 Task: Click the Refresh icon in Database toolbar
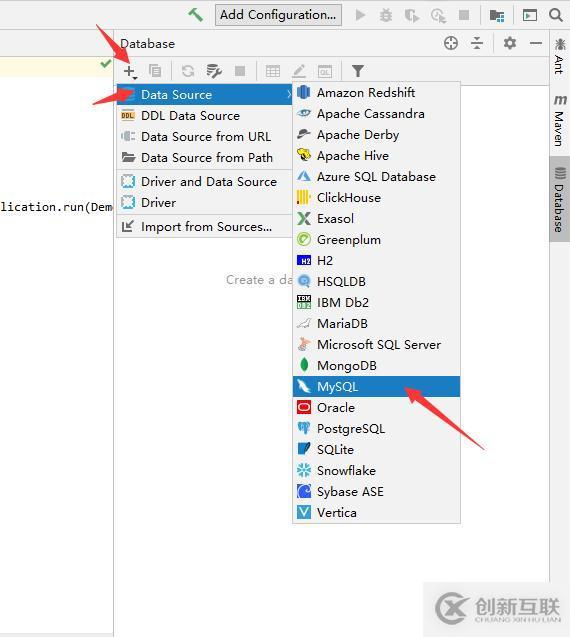(188, 71)
